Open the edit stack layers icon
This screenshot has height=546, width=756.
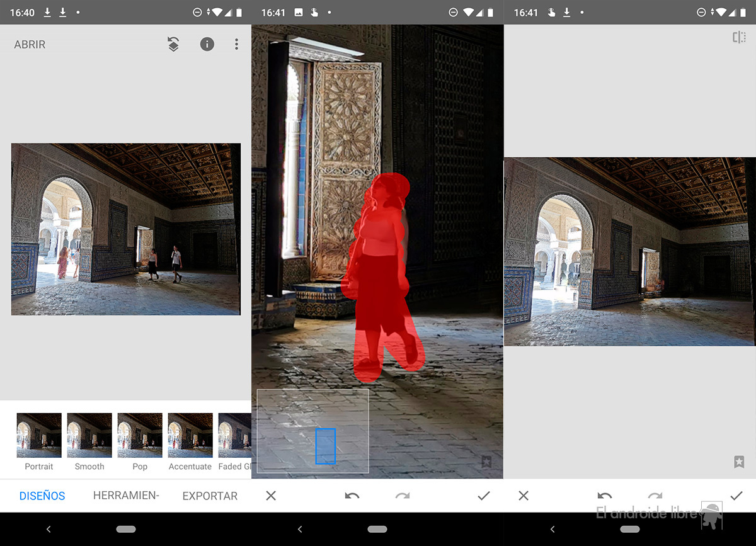pos(173,44)
